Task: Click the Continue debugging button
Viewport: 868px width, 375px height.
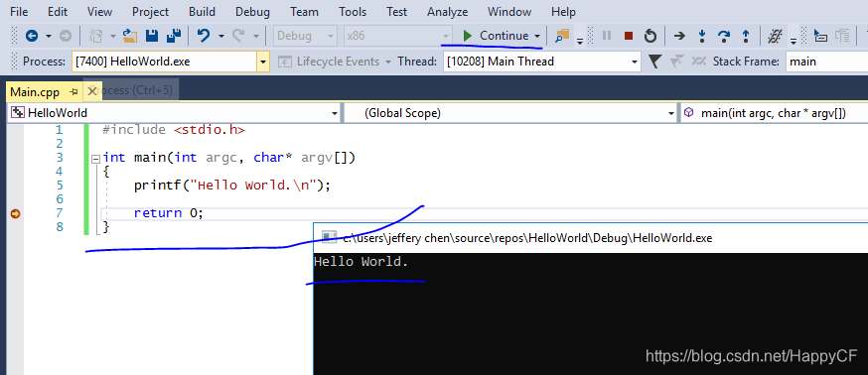Action: tap(496, 36)
